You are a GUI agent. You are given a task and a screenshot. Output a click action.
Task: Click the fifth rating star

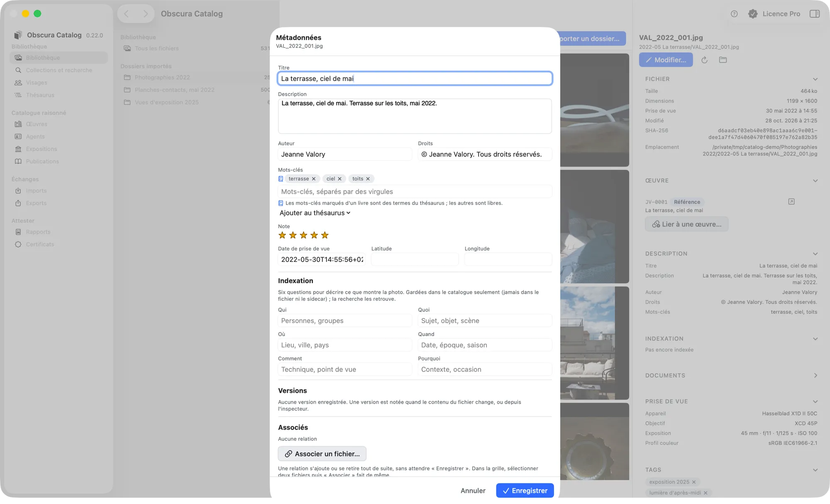pyautogui.click(x=325, y=235)
